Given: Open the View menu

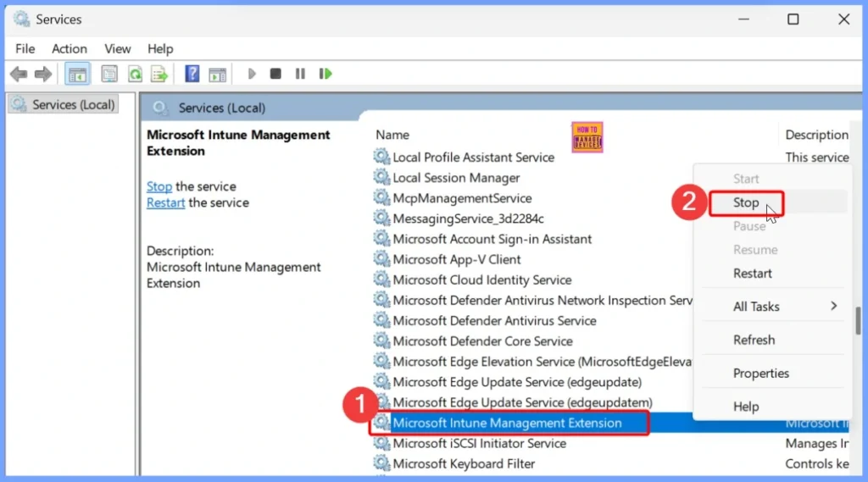Looking at the screenshot, I should pyautogui.click(x=118, y=49).
